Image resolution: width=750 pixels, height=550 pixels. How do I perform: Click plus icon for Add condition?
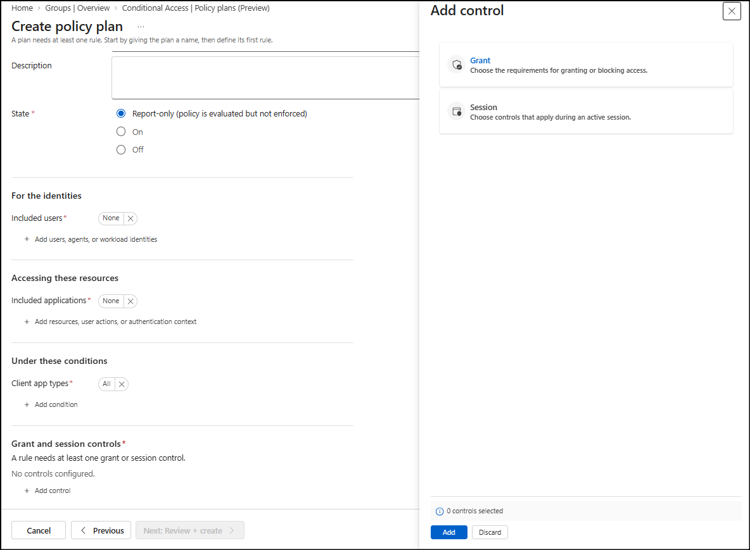pos(27,405)
